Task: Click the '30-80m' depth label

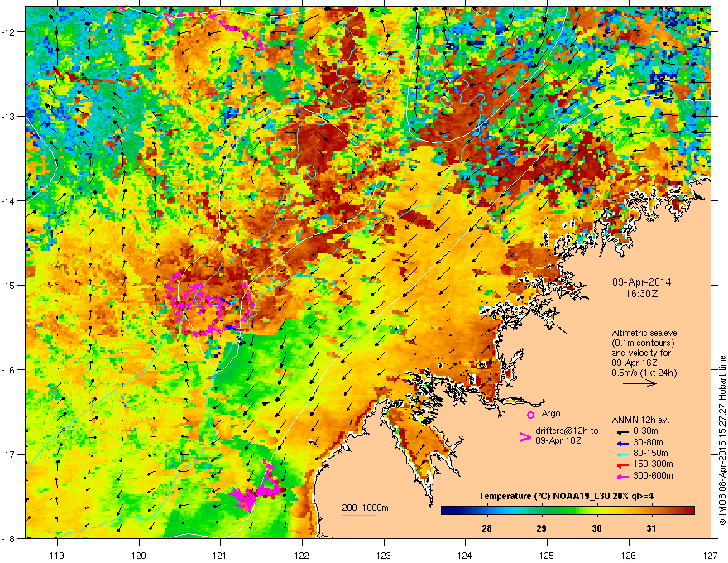Action: (648, 443)
